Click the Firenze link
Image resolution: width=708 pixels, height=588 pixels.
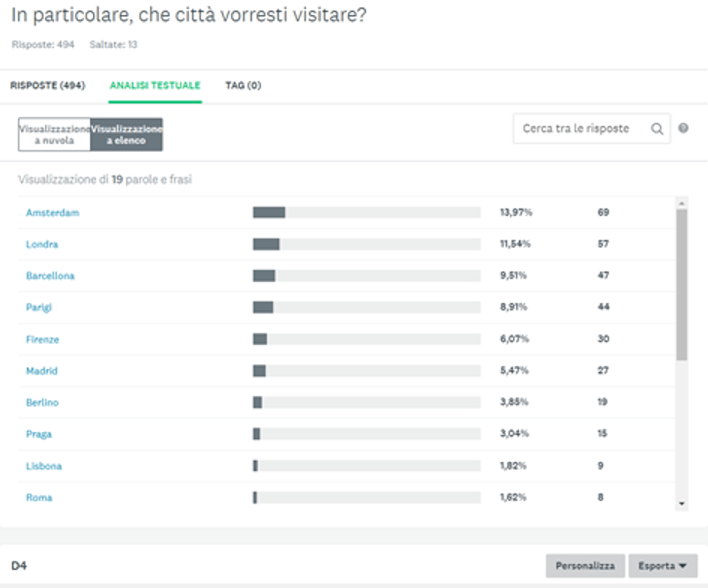(x=42, y=340)
